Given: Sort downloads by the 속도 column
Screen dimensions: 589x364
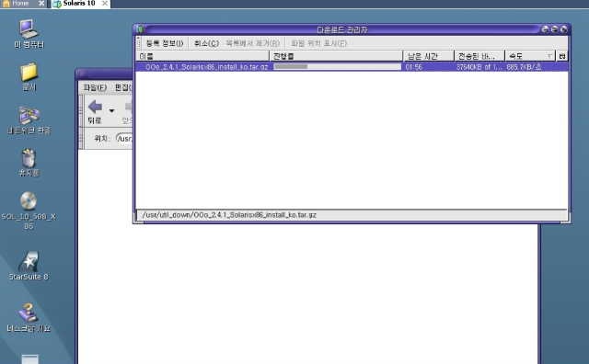Looking at the screenshot, I should pos(530,56).
